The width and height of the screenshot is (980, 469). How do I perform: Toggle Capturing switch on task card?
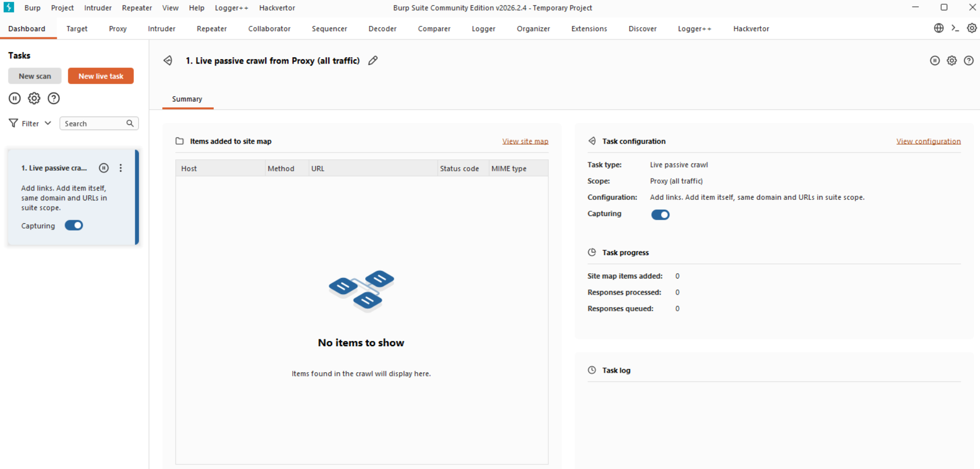[74, 225]
